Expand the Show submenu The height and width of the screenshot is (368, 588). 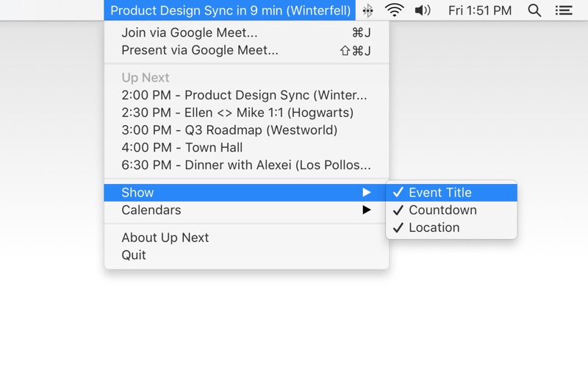[246, 193]
